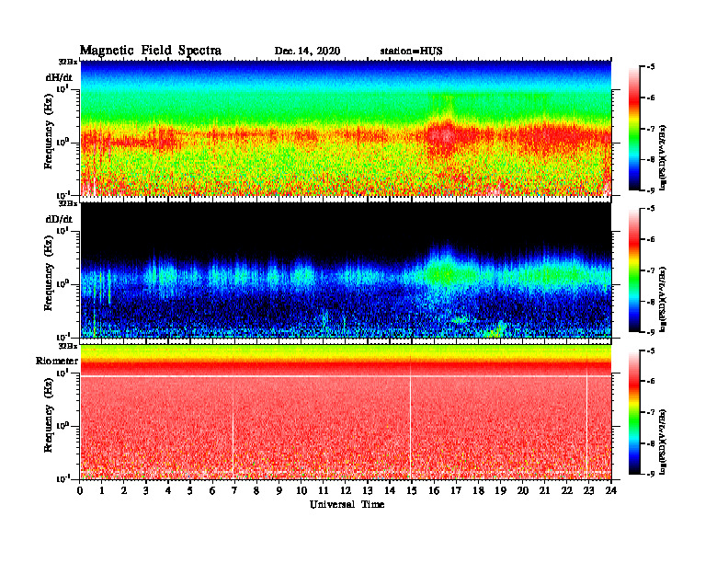The image size is (728, 563).
Task: Click the "-9" tick on the Riometer color bar
Action: click(651, 474)
